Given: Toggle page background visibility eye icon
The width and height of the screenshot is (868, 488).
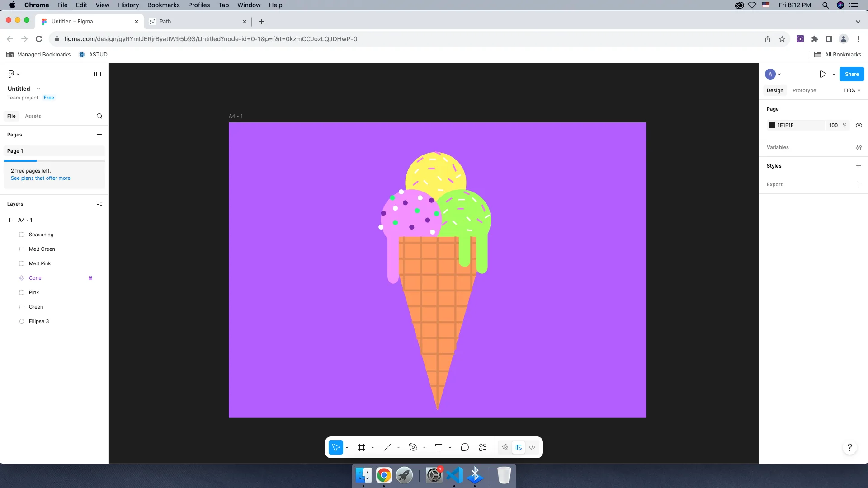Looking at the screenshot, I should tap(859, 125).
